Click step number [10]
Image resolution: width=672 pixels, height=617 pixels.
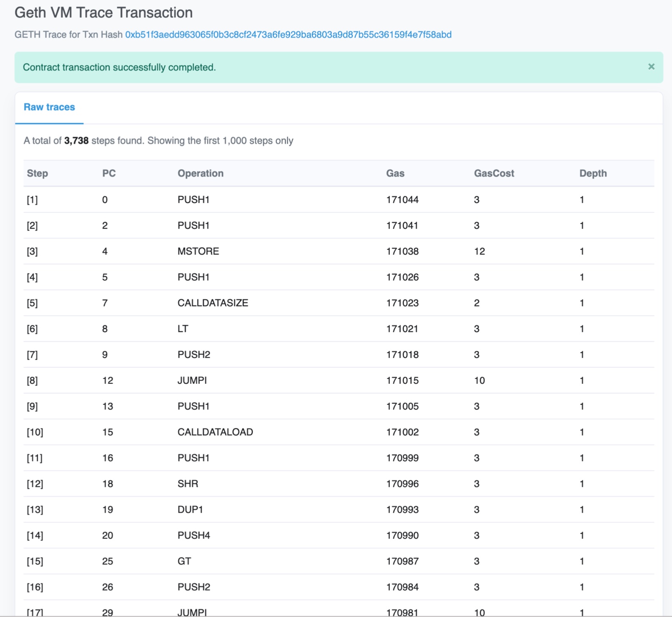click(x=35, y=432)
